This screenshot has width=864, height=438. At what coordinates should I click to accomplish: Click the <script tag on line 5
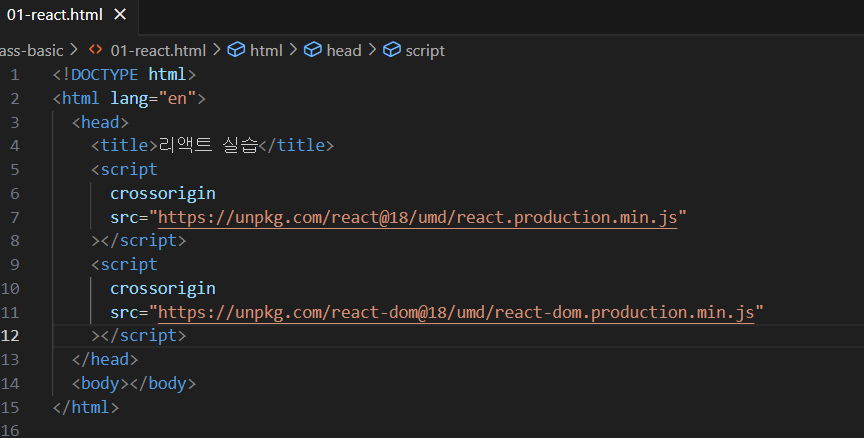point(125,170)
